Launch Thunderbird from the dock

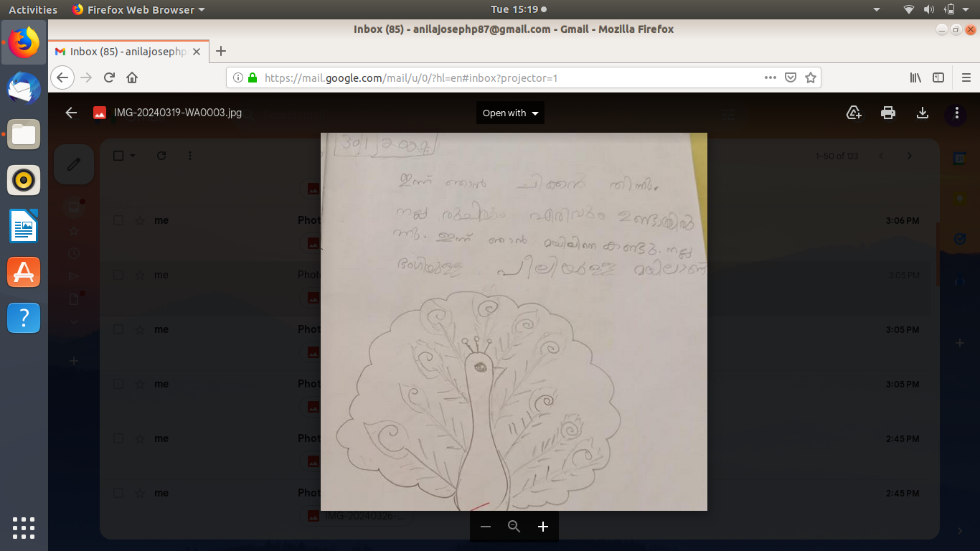[24, 89]
